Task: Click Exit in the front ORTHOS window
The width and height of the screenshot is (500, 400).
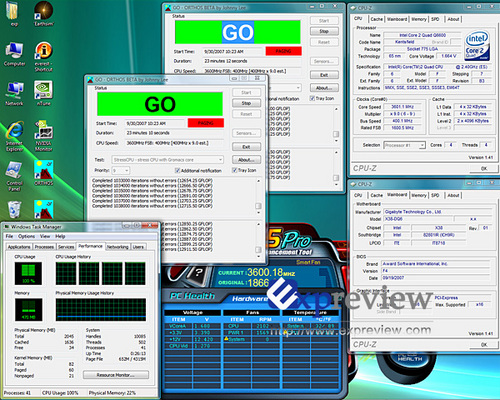Action: 246,147
